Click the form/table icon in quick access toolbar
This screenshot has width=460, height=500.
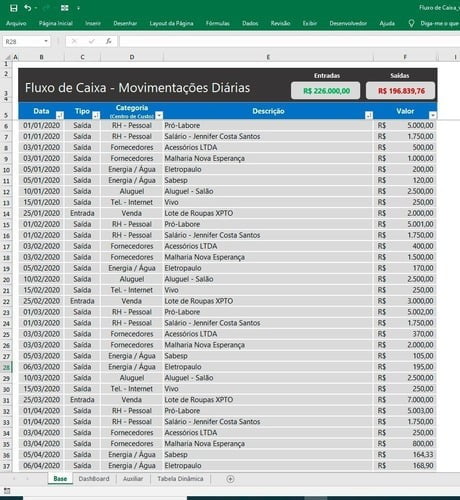tap(65, 8)
